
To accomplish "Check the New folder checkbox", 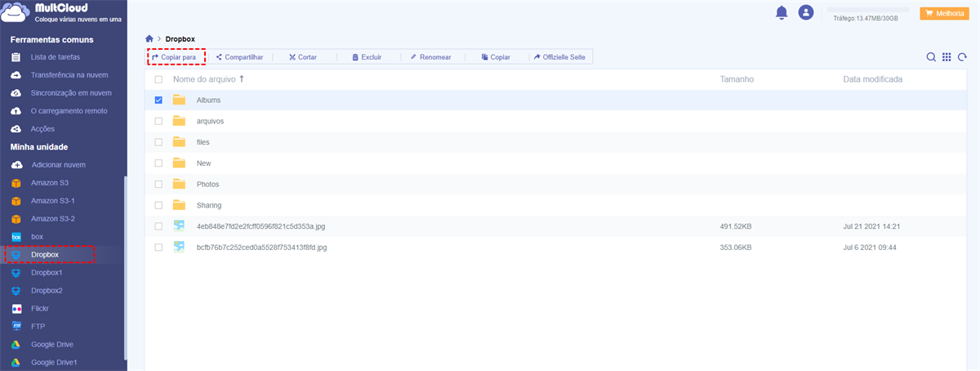I will (x=158, y=163).
